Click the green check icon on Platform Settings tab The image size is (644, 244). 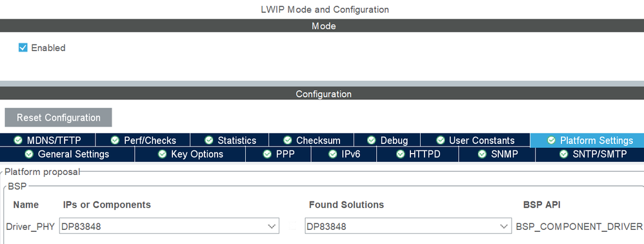pos(552,140)
